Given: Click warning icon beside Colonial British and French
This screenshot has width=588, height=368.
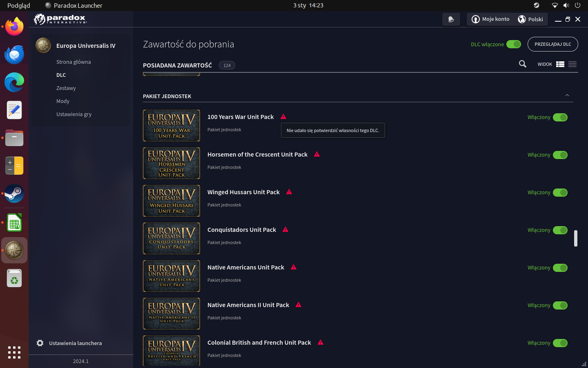Looking at the screenshot, I should [x=321, y=342].
